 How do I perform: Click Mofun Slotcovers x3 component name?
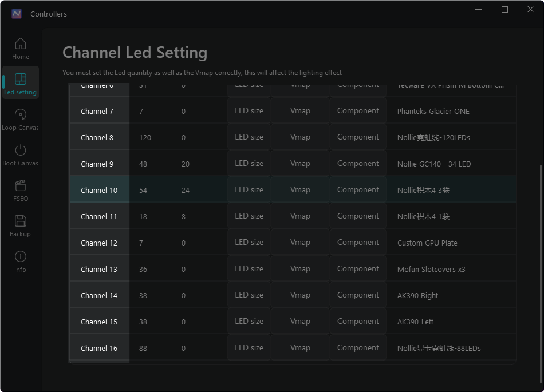431,270
